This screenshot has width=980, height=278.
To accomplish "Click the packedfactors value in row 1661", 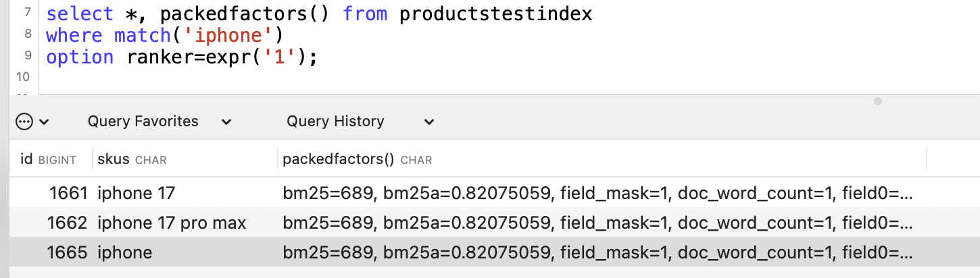I will pos(597,194).
